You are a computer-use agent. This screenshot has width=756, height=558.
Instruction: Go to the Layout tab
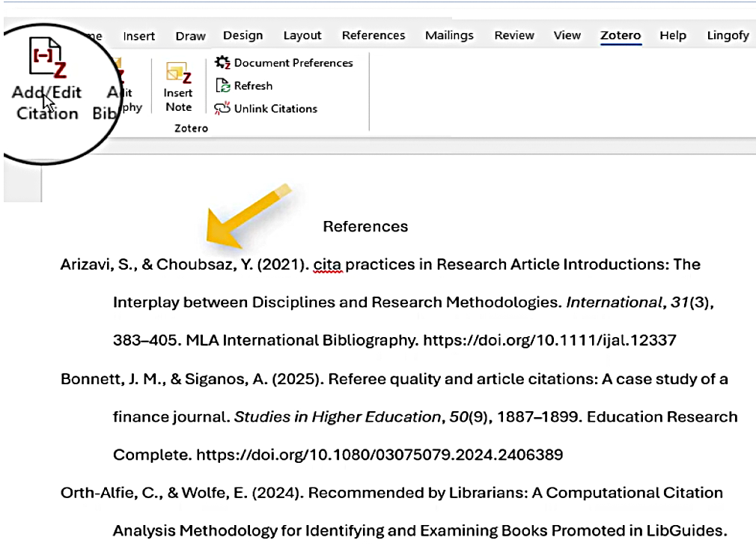point(302,35)
